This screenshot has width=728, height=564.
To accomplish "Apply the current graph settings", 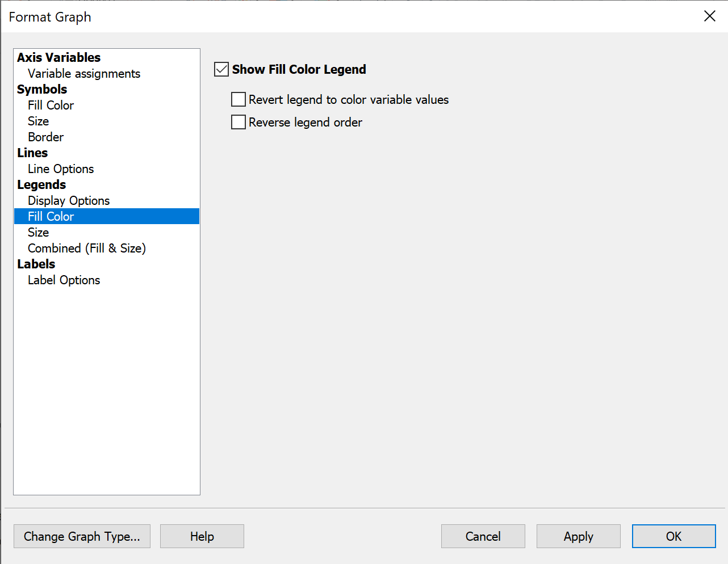I will pos(578,536).
